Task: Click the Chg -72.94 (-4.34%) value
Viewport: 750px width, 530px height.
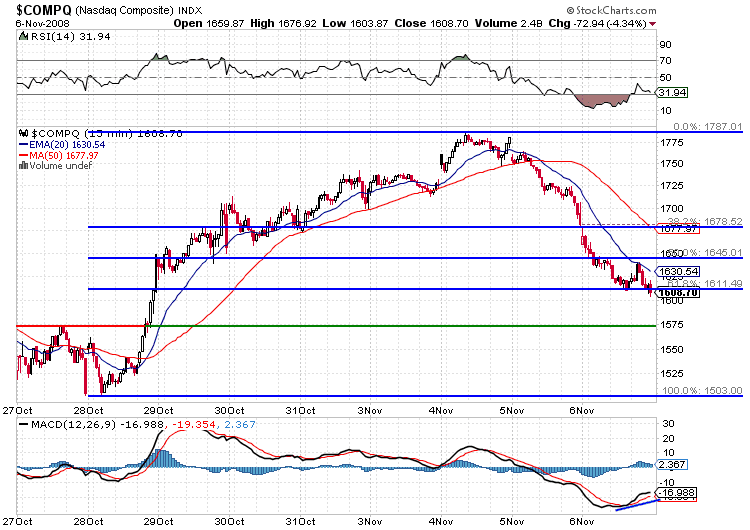Action: tap(597, 23)
